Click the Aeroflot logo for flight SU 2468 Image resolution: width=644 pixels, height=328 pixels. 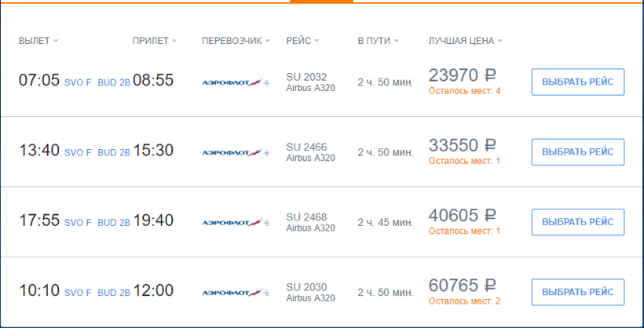click(x=236, y=223)
